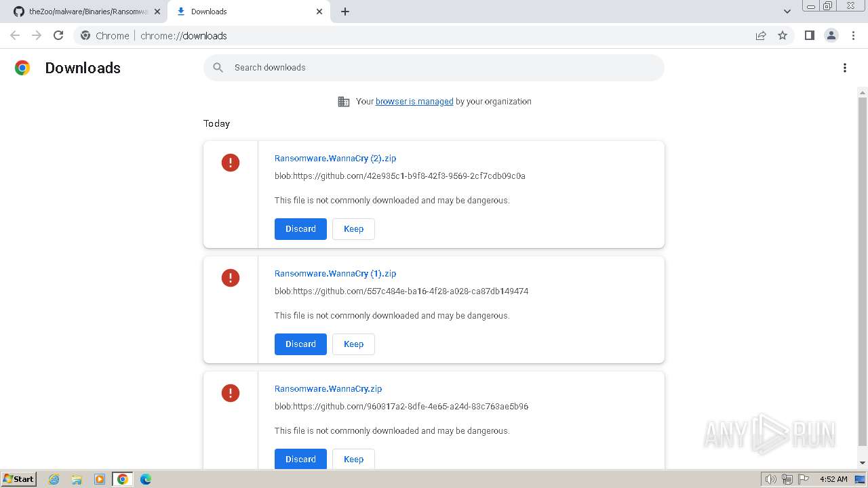Screen dimensions: 868x488
Task: Click blob URL ending 83c763ae5b96
Action: pos(401,407)
